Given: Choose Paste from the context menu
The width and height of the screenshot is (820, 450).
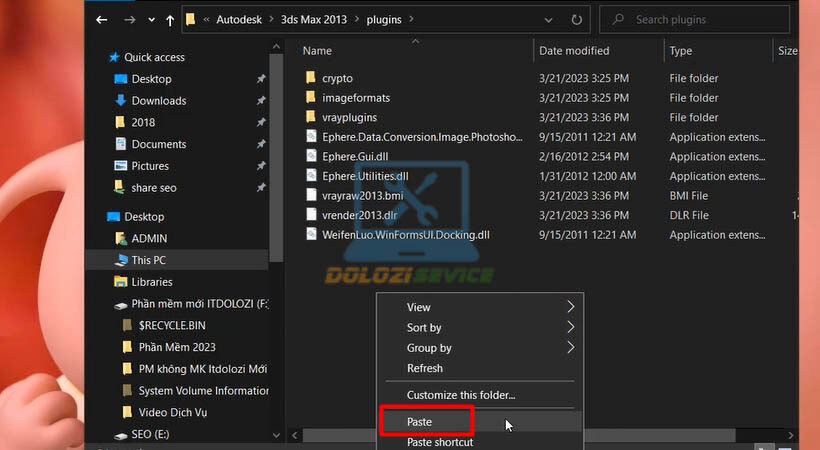Looking at the screenshot, I should (x=480, y=422).
